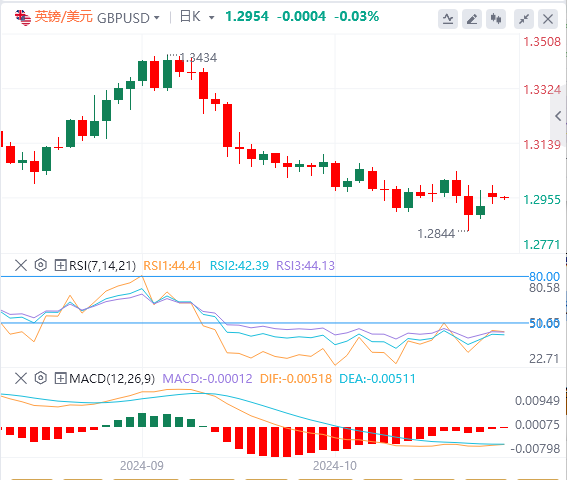Click the DEA:-0.00511 value
The height and width of the screenshot is (480, 567).
[x=378, y=378]
